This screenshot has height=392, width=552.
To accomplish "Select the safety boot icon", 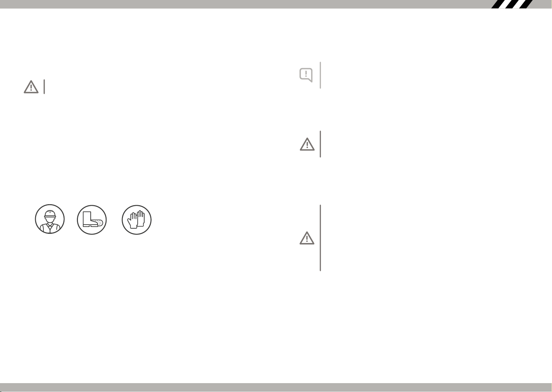I will pos(92,220).
